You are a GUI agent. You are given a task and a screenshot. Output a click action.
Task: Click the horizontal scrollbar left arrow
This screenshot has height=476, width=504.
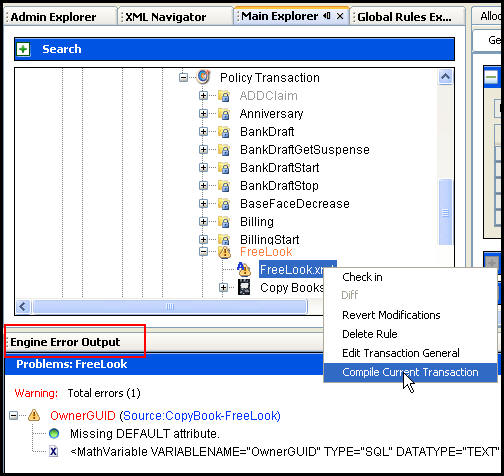[x=23, y=306]
